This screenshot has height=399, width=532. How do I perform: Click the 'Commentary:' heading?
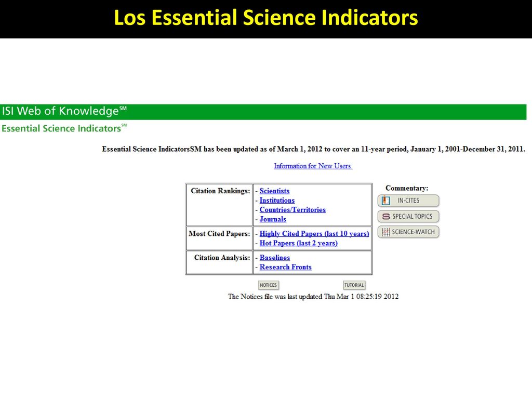coord(407,188)
